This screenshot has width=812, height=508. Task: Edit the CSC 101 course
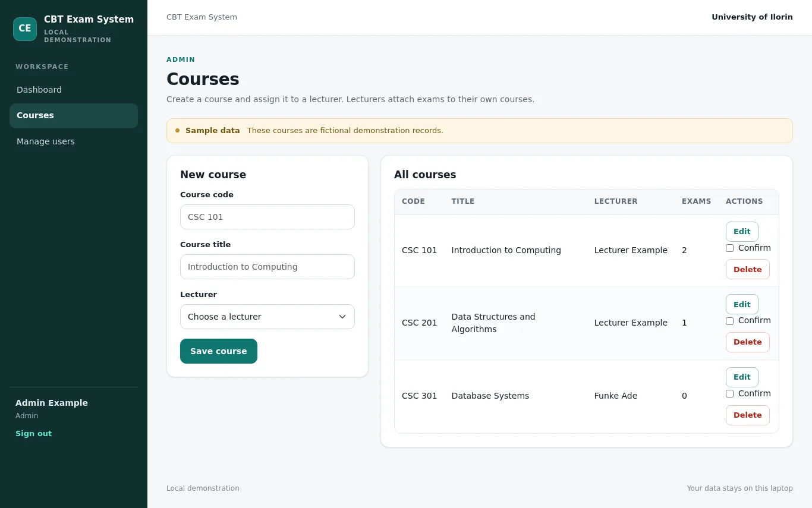tap(742, 232)
